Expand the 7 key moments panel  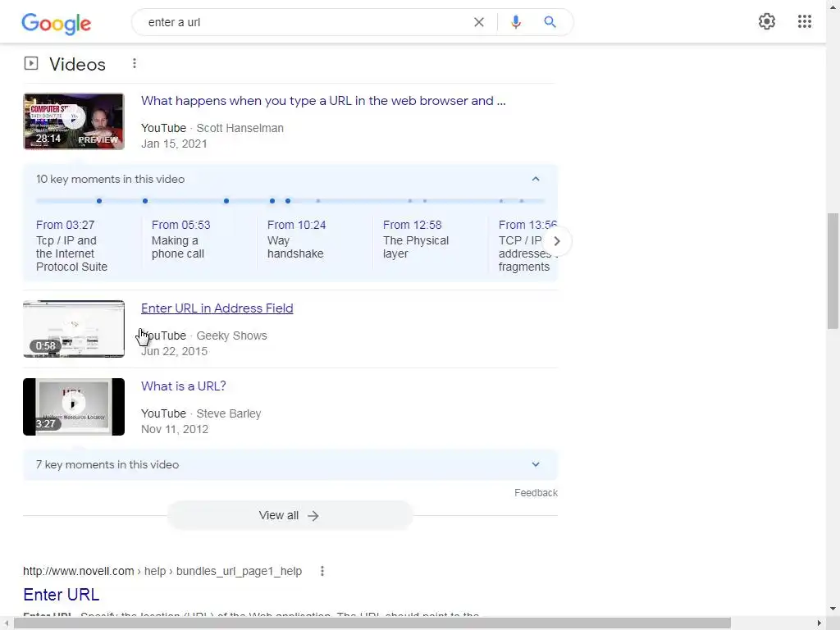coord(535,464)
